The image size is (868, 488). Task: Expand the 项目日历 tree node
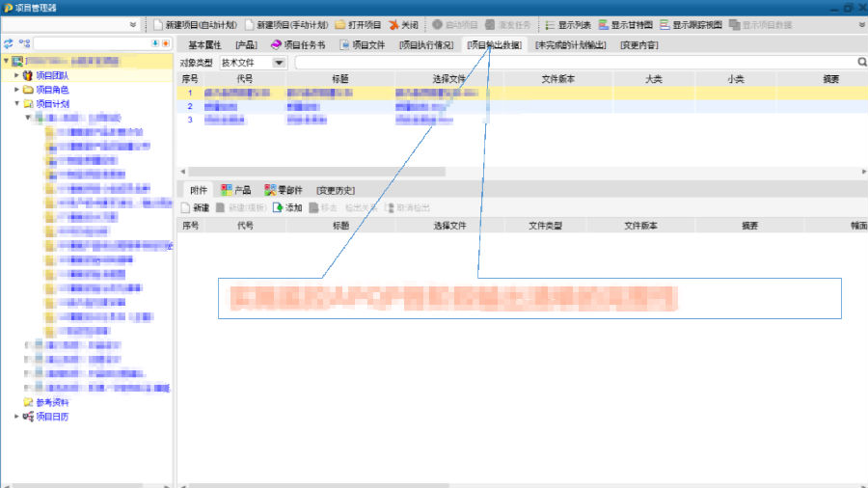click(x=16, y=416)
